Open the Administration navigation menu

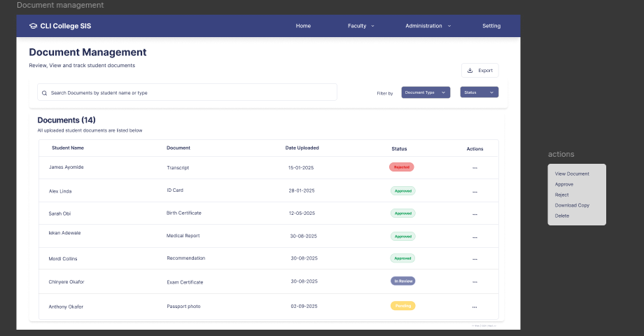tap(428, 26)
